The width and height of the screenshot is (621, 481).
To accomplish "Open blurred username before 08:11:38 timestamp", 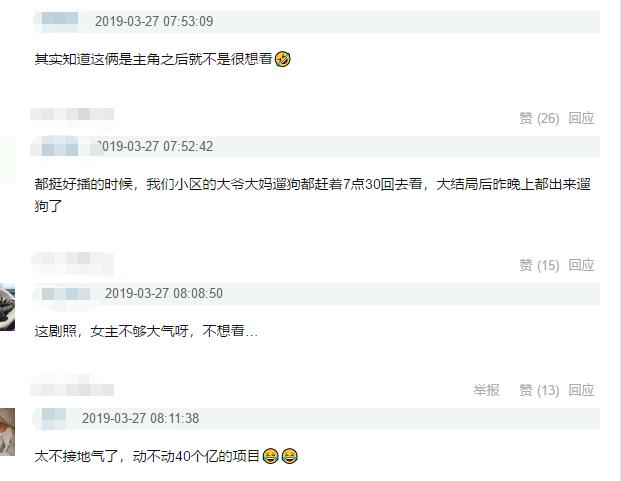I will coord(54,419).
